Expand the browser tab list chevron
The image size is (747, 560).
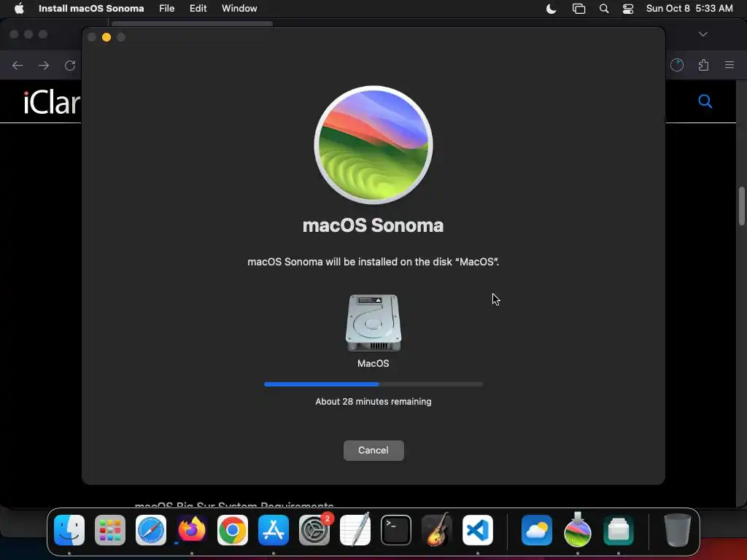point(703,34)
